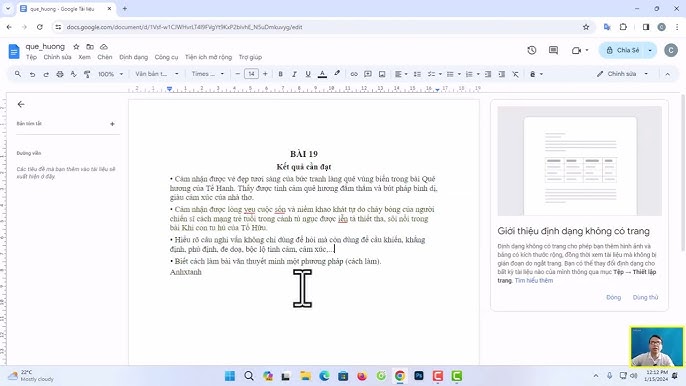Viewport: 686px width, 386px height.
Task: Open the Windows Start menu
Action: (x=230, y=376)
